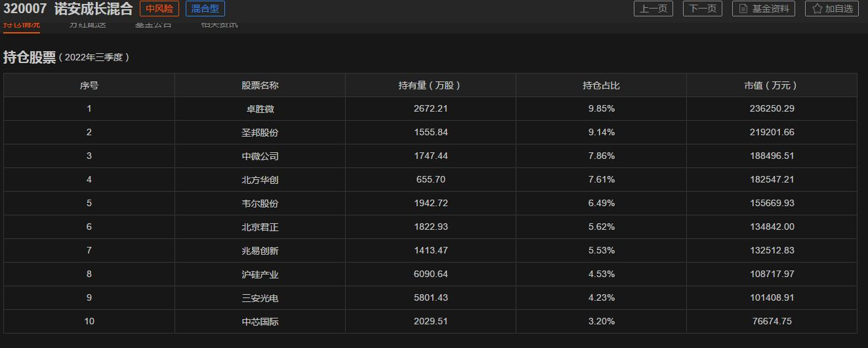Viewport: 868px width, 348px height.
Task: Open fund profile via the document icon
Action: click(x=743, y=9)
